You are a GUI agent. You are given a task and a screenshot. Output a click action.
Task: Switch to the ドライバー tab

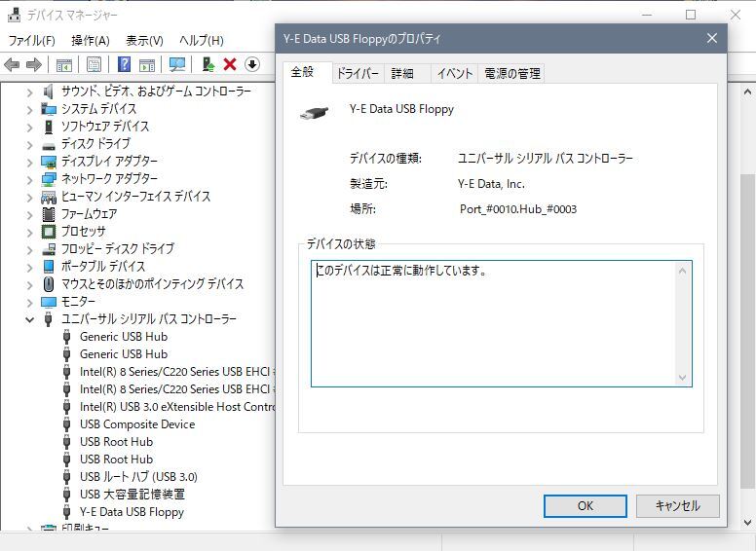point(358,73)
